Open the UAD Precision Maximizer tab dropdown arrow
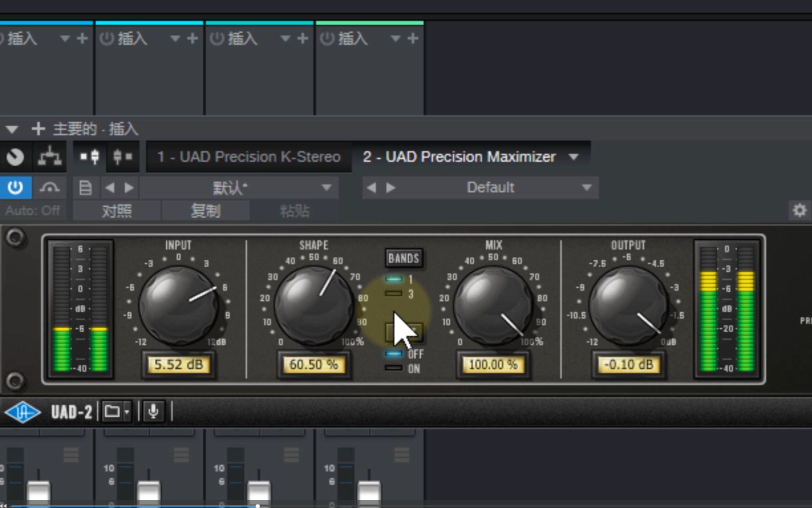The width and height of the screenshot is (812, 508). pyautogui.click(x=574, y=157)
